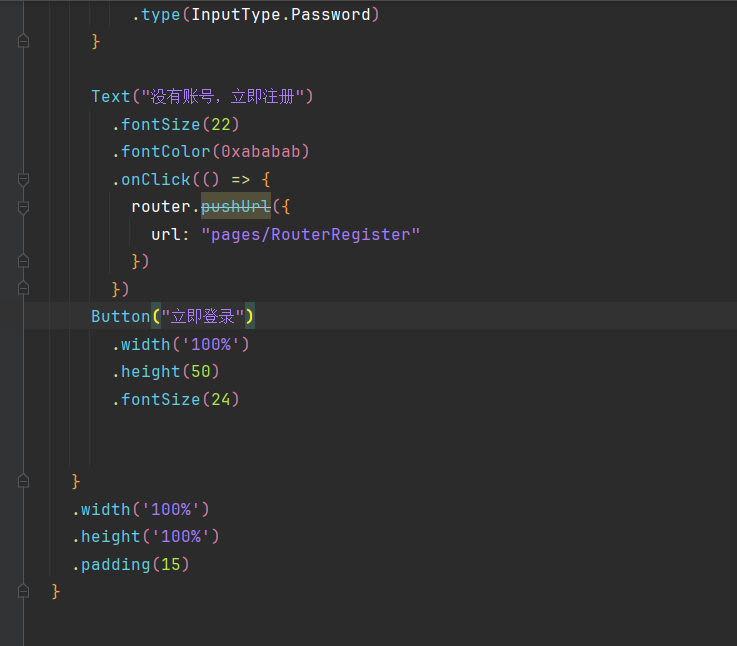Click the 0xababab color value
The width and height of the screenshot is (737, 646).
point(260,151)
